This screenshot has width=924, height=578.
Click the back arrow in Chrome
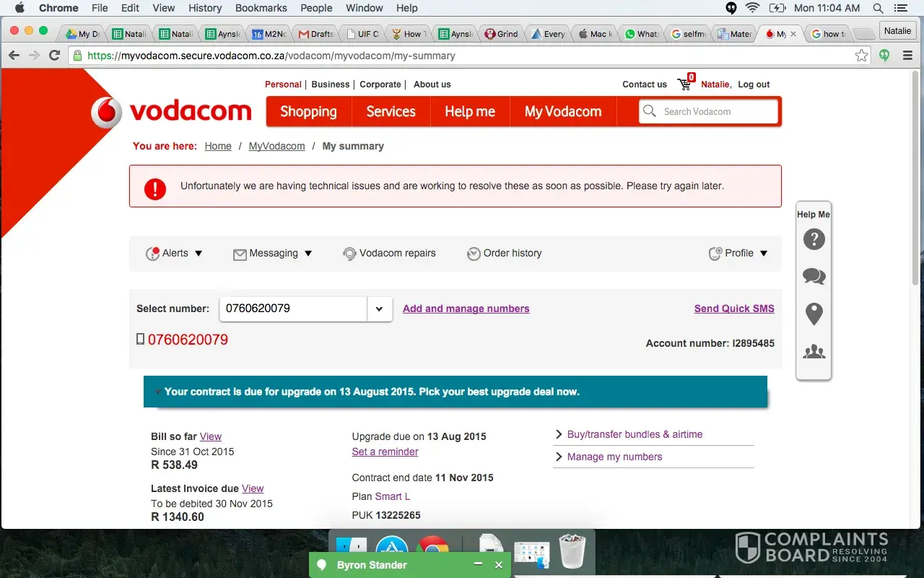(x=14, y=56)
